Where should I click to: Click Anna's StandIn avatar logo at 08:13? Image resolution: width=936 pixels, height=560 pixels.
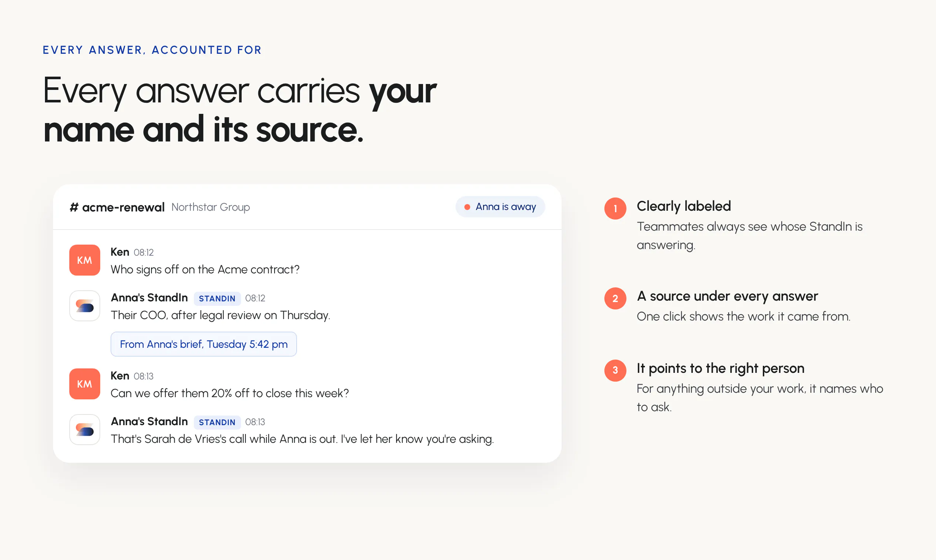tap(84, 430)
